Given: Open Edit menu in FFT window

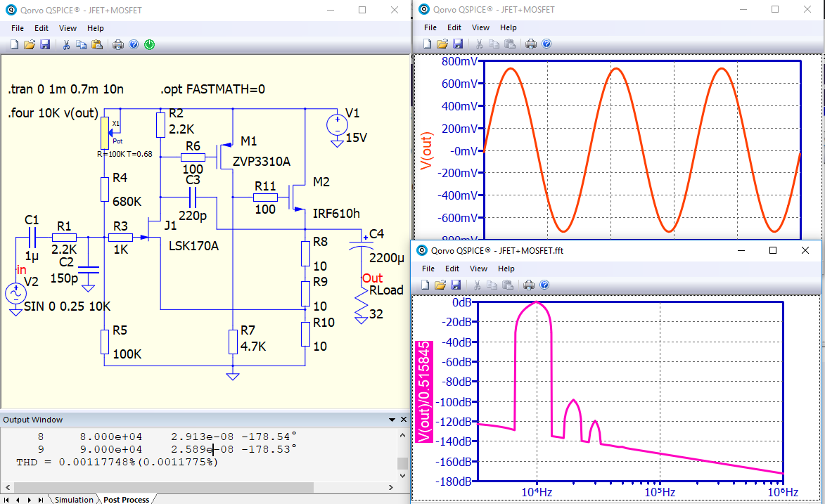Looking at the screenshot, I should click(452, 269).
